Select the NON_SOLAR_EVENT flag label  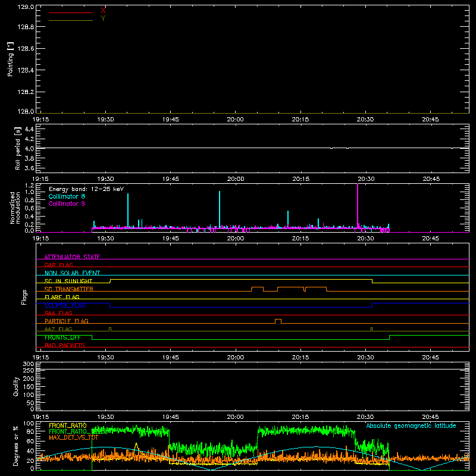[72, 273]
